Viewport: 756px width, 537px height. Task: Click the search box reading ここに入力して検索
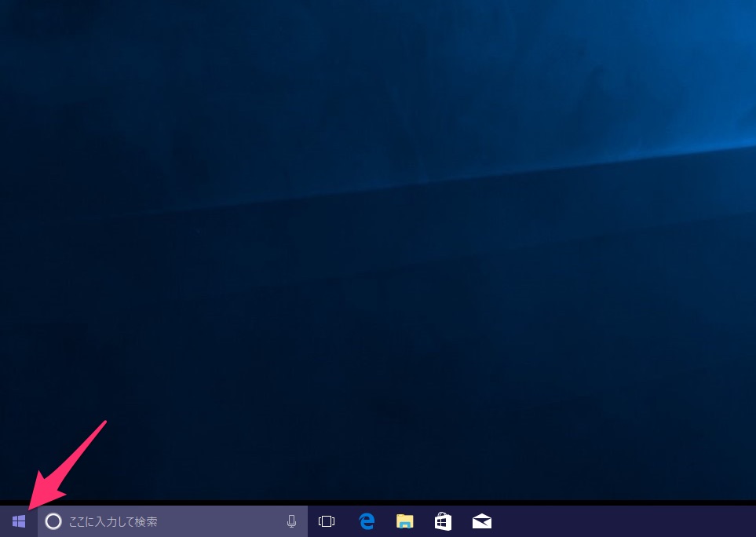pos(173,521)
